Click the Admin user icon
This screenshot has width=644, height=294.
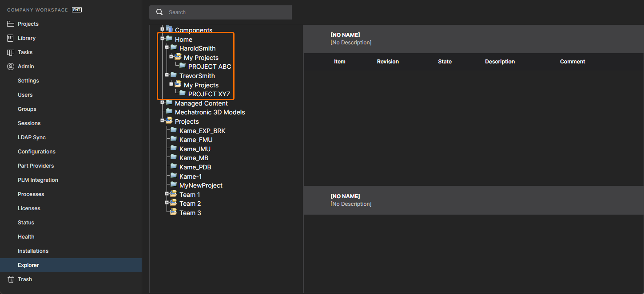click(x=11, y=67)
